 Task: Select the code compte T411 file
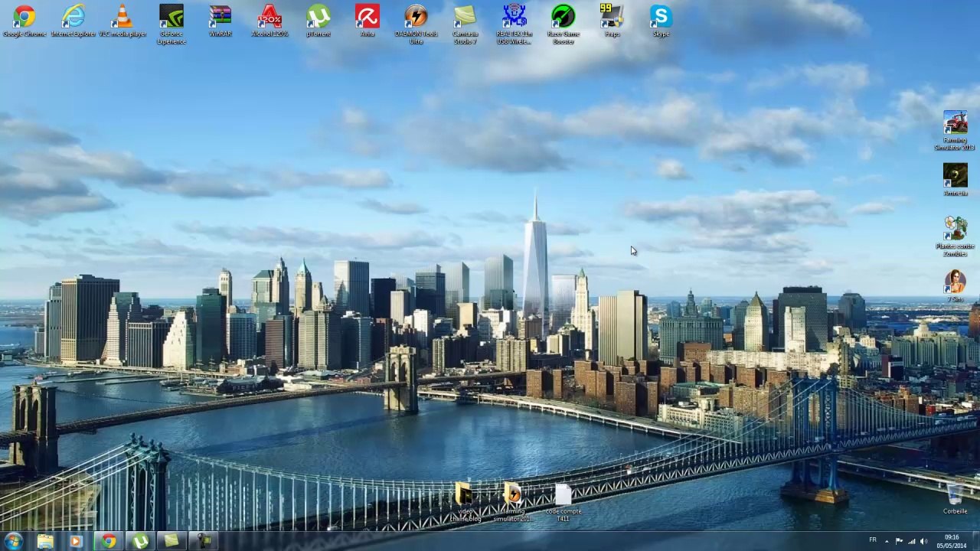point(563,502)
